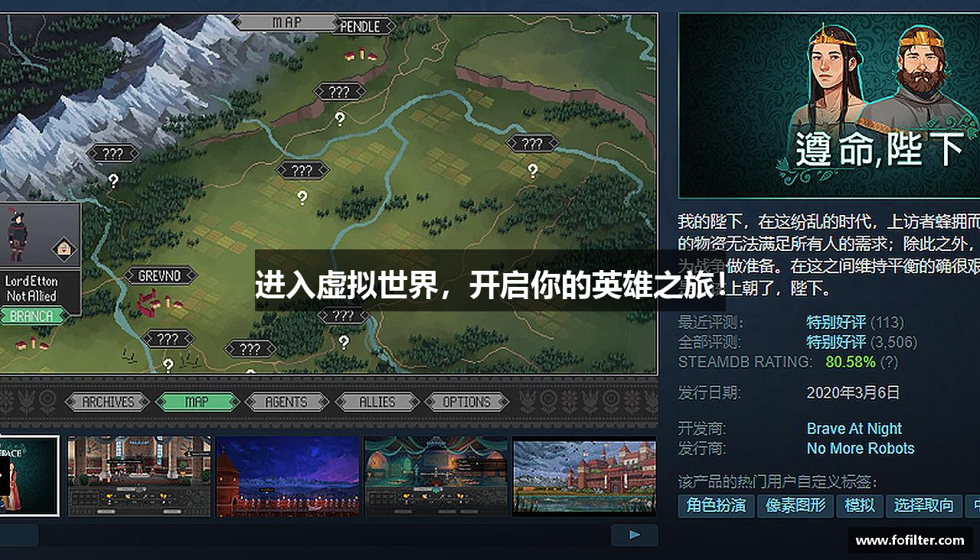The image size is (980, 560).
Task: Click the 遵命,陛下 game header image
Action: [x=829, y=106]
